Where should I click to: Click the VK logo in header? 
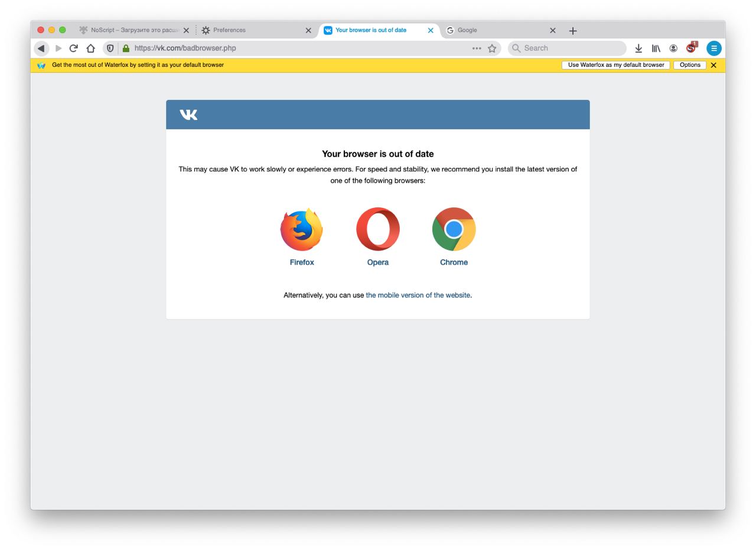pos(188,115)
